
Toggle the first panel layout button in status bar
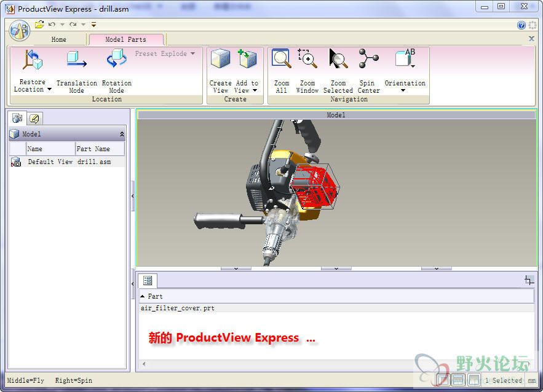click(x=443, y=380)
